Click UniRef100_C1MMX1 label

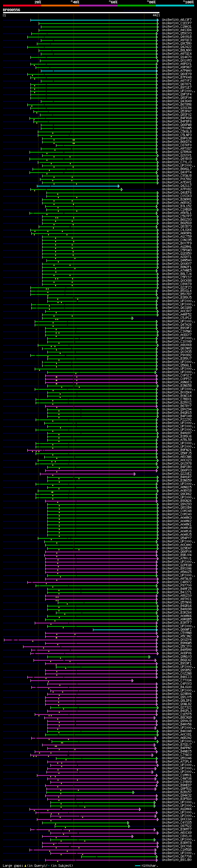tap(177, 775)
